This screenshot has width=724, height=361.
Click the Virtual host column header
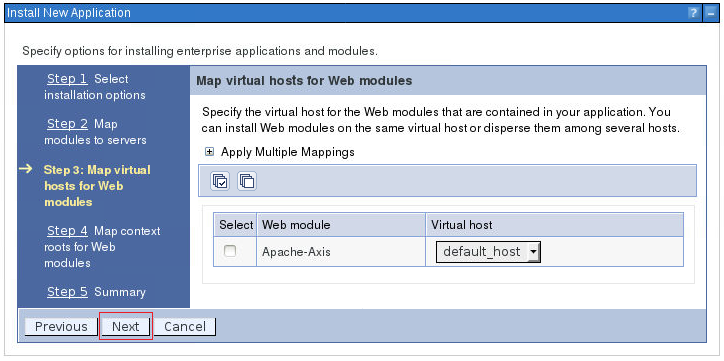pos(554,225)
